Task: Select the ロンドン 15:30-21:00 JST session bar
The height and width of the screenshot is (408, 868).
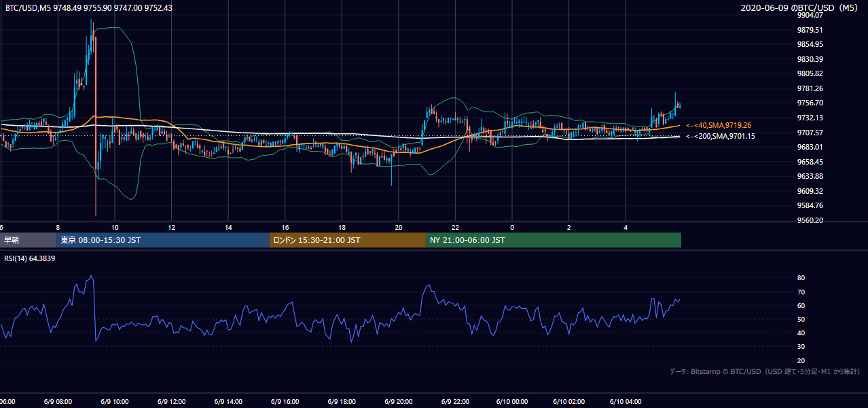Action: coord(348,240)
